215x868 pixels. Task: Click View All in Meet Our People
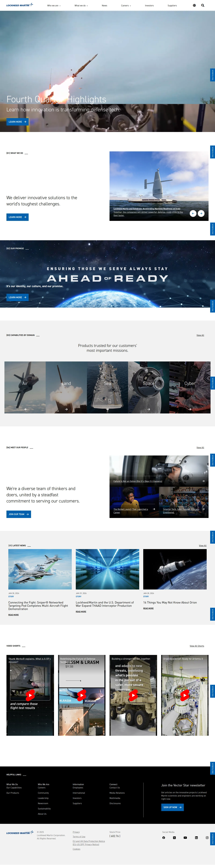pos(200,448)
